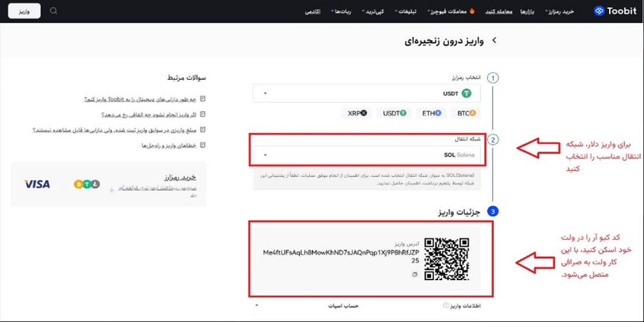644x322 pixels.
Task: Expand the ربات‌ها nav menu
Action: pos(342,12)
